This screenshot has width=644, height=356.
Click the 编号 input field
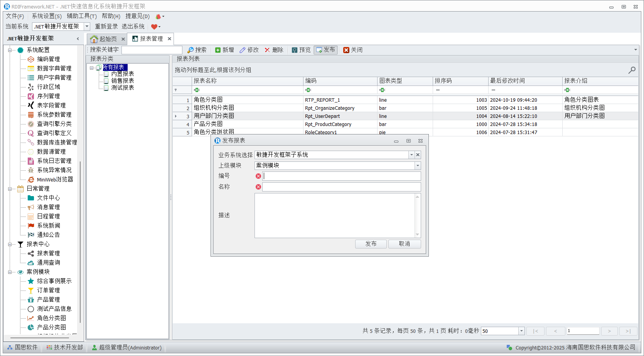342,176
